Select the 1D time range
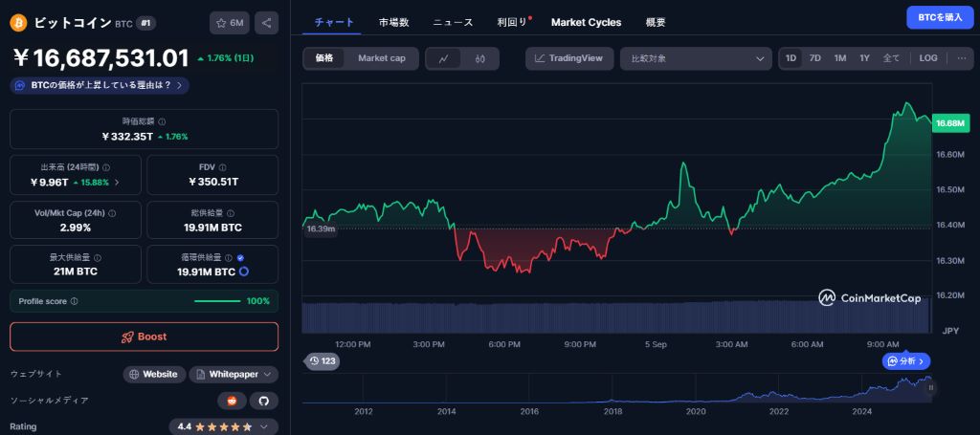Screen dimensions: 980x435 791,58
